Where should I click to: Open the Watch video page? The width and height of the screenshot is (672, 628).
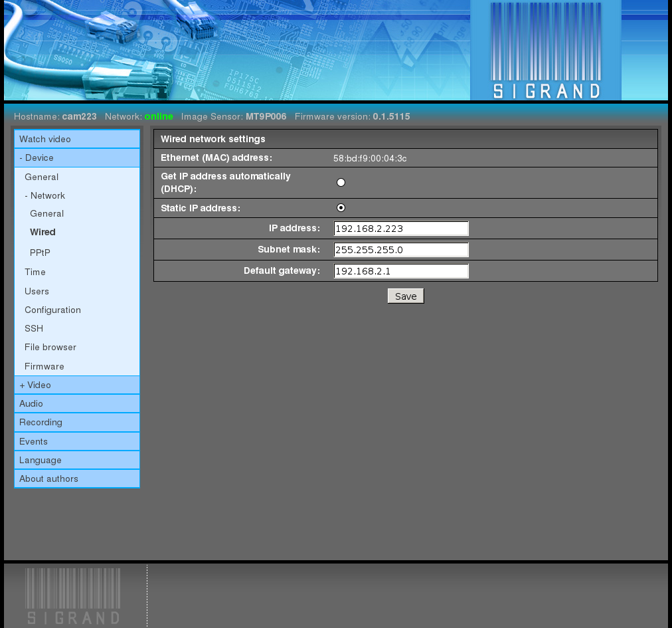45,140
